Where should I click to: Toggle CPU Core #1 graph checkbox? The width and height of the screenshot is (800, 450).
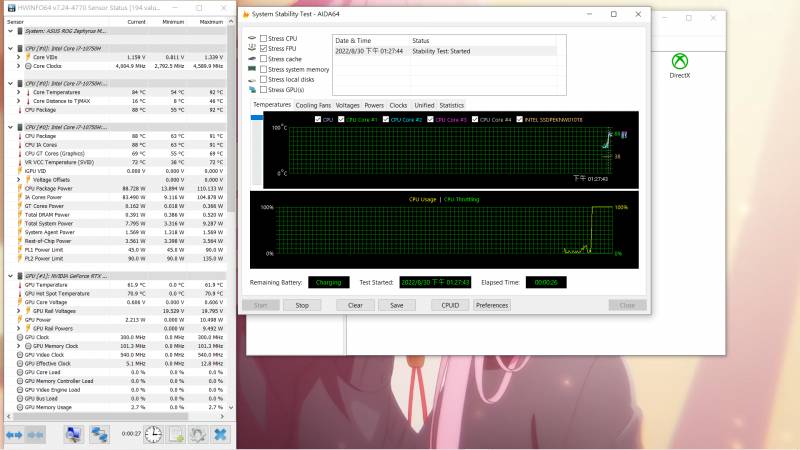[x=341, y=119]
